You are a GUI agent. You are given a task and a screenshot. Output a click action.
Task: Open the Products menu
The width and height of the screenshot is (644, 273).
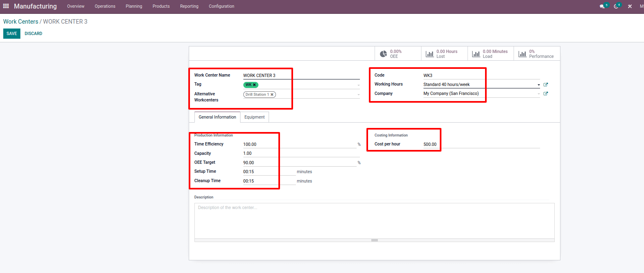point(161,7)
